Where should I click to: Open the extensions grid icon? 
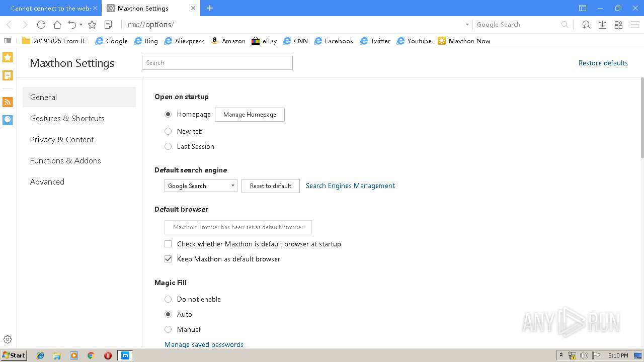pos(619,25)
